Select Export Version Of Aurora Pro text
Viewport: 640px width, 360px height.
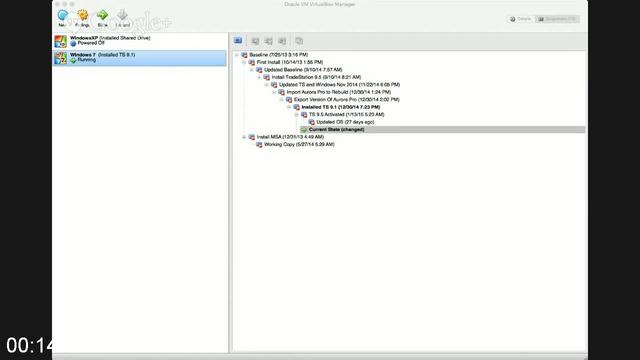coord(347,100)
